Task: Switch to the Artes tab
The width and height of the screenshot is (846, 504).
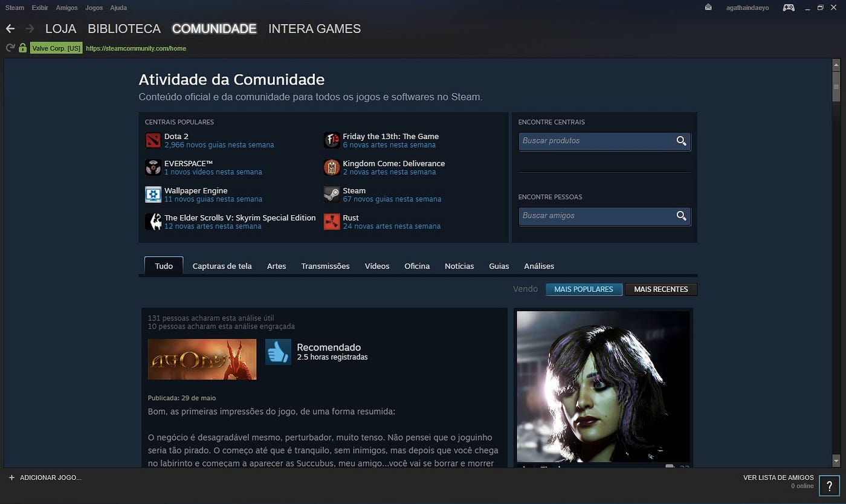Action: (276, 266)
